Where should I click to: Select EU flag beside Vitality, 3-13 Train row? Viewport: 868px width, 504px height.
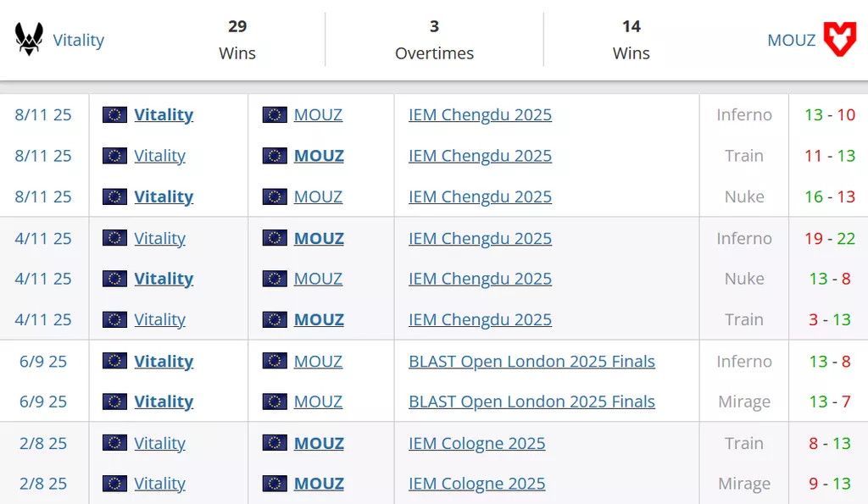[114, 319]
